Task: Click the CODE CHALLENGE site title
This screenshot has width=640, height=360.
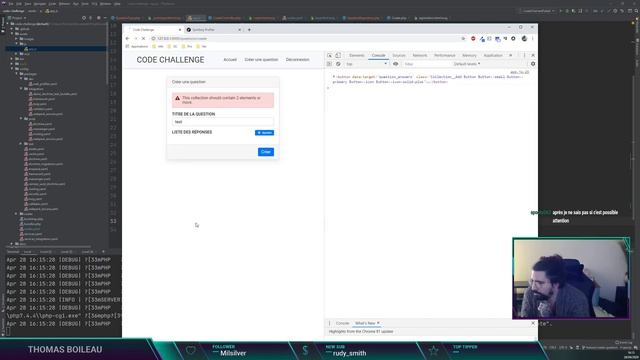Action: pyautogui.click(x=170, y=60)
